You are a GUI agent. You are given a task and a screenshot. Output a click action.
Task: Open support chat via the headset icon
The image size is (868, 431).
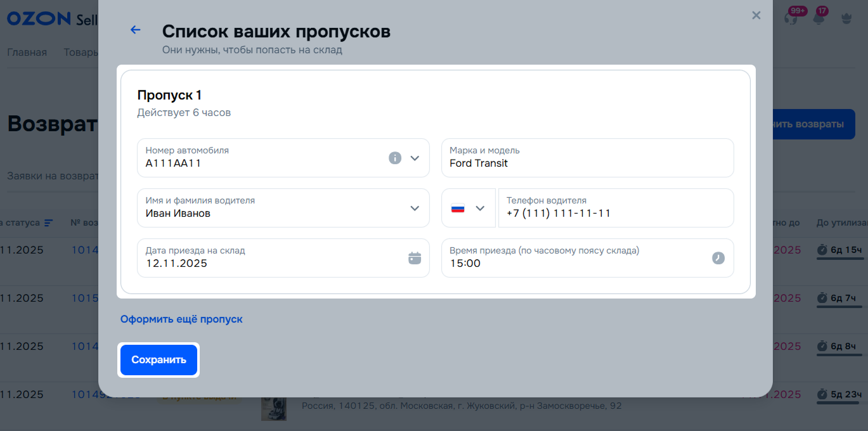point(791,18)
